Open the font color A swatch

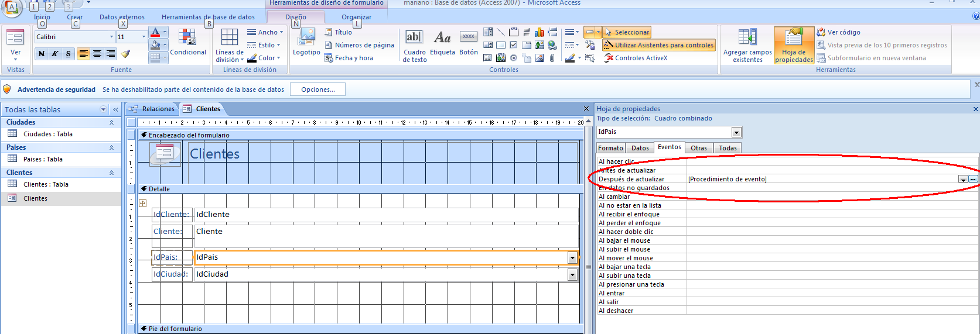point(155,33)
